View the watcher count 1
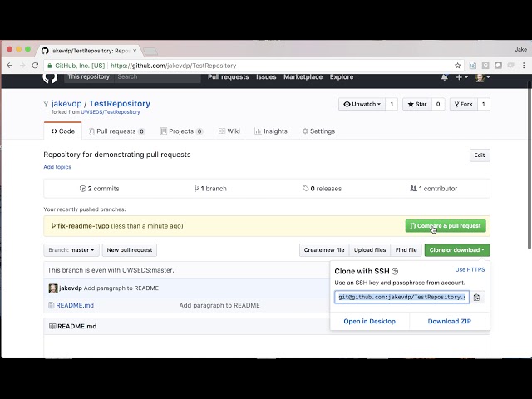 (392, 104)
